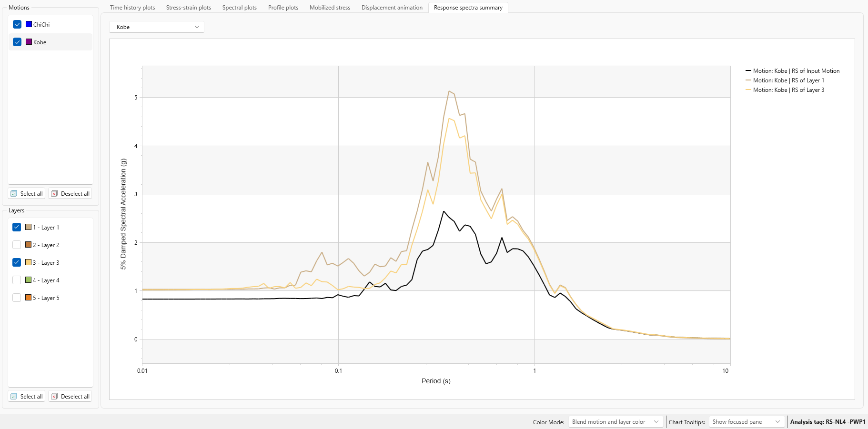Click the Layer 1 peak on the chart
868x429 pixels.
[449, 91]
